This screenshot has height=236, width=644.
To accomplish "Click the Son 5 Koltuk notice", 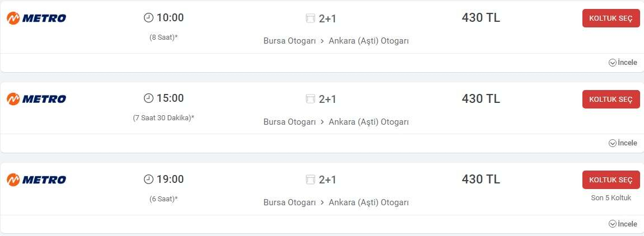I will (611, 198).
